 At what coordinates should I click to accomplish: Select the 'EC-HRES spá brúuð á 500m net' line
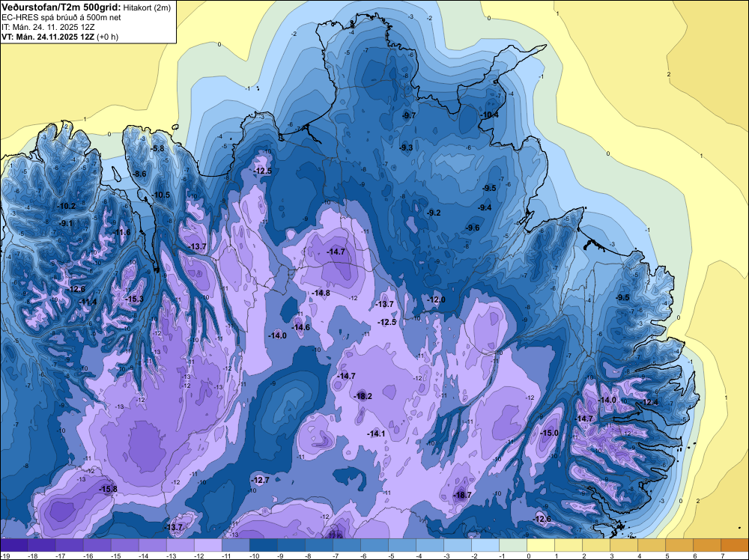pos(61,17)
